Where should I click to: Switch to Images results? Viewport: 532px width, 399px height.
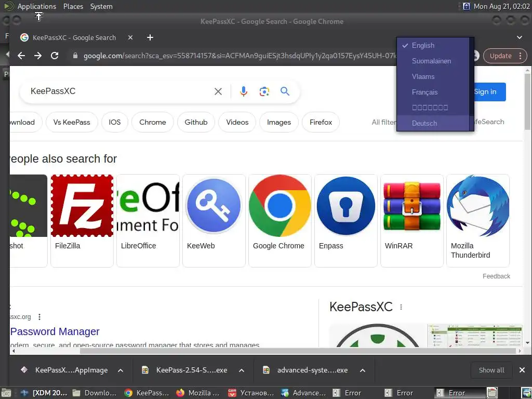click(x=279, y=122)
